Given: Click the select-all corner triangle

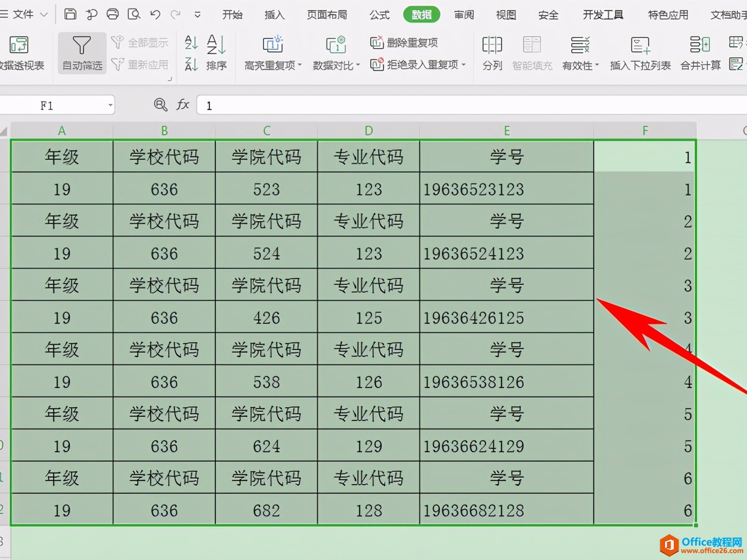Looking at the screenshot, I should point(4,131).
